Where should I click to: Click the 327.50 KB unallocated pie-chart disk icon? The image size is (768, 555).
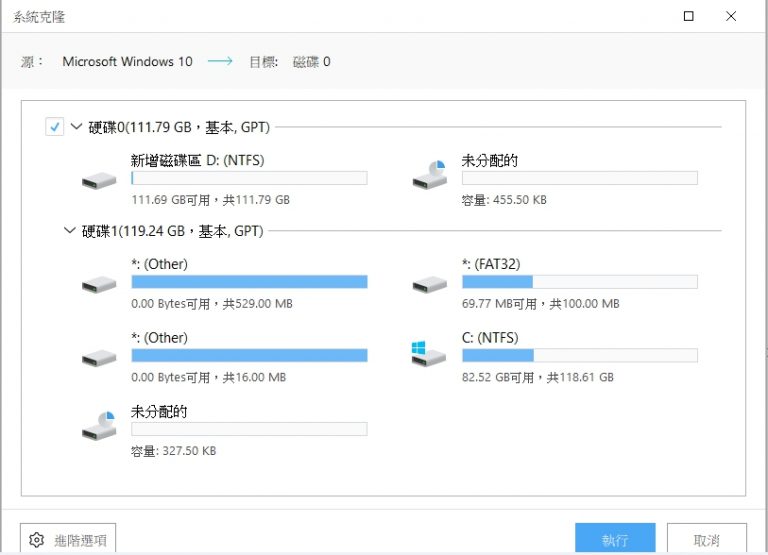click(x=99, y=426)
